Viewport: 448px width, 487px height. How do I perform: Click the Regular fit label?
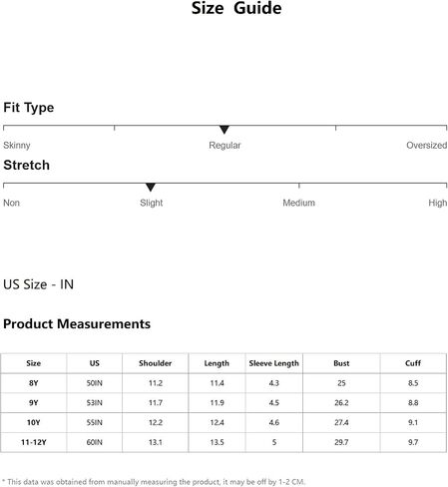(x=224, y=146)
